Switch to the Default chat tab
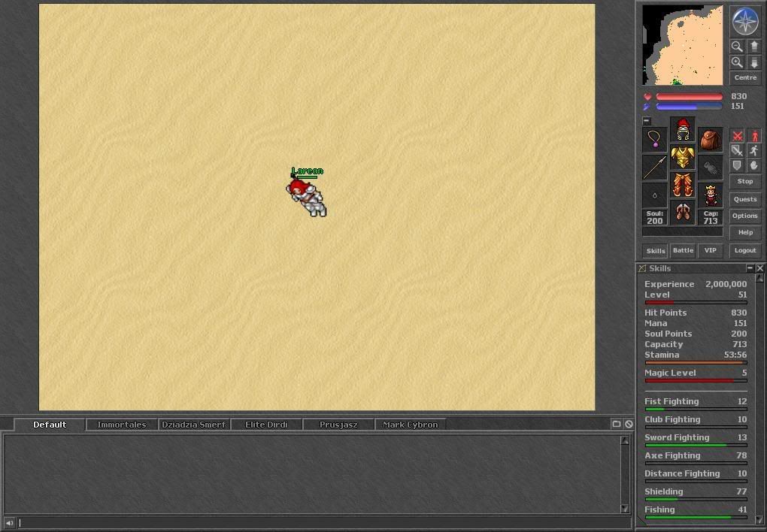Screen dimensions: 767x532 (50, 425)
